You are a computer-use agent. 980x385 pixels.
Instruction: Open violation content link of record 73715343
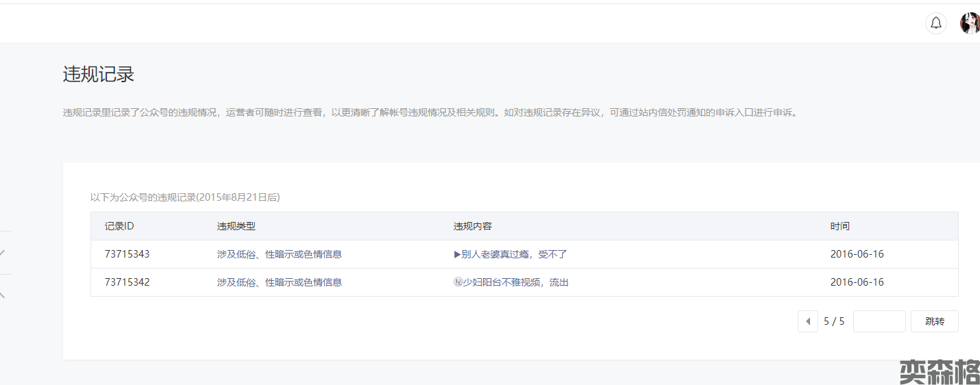tap(510, 254)
